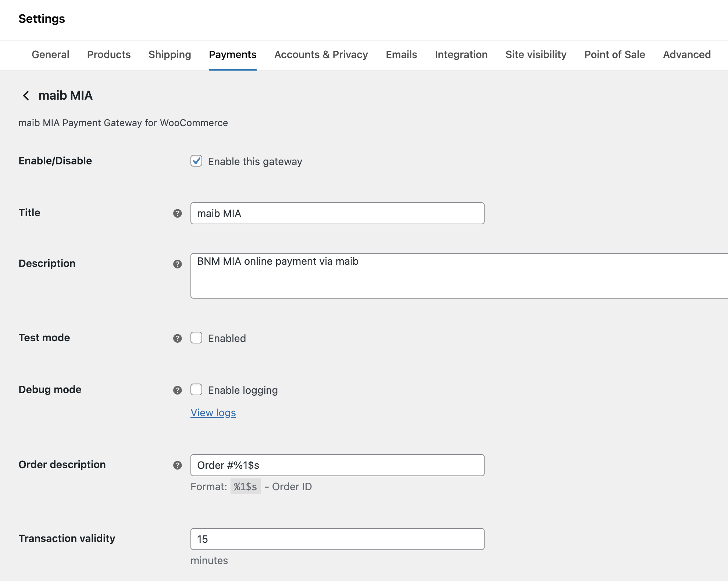
Task: Click the Test mode help icon
Action: [x=178, y=338]
